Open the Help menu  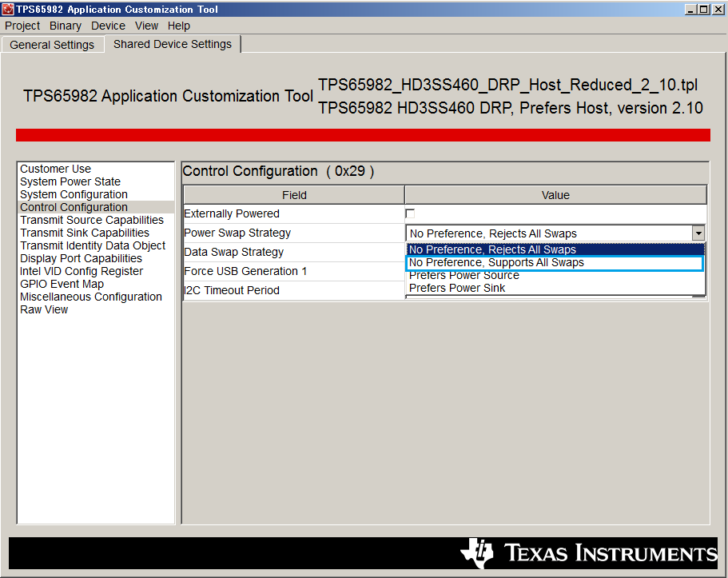click(x=179, y=26)
